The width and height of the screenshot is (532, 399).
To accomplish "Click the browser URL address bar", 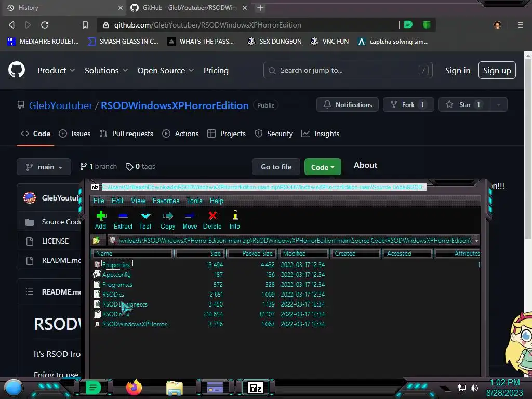I will 248,25.
